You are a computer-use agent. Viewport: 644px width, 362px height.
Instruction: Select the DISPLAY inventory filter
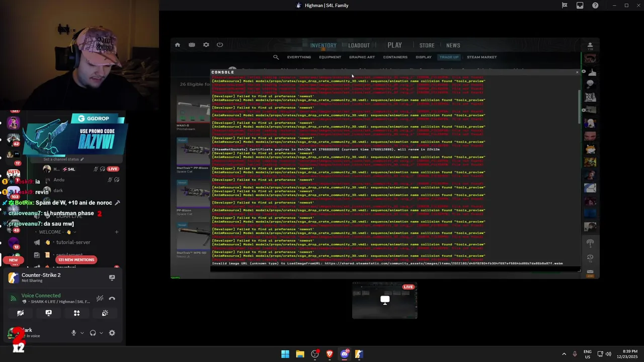coord(423,57)
